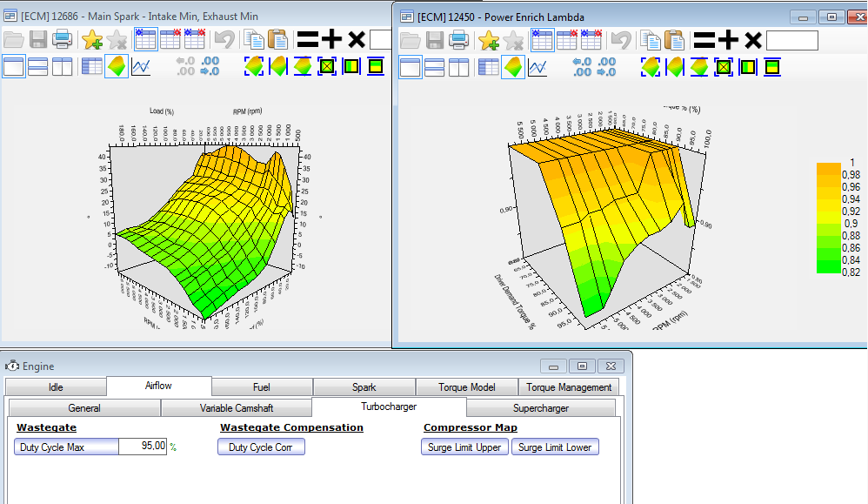Click the Duty Cycle Corr button
The width and height of the screenshot is (868, 504).
261,447
